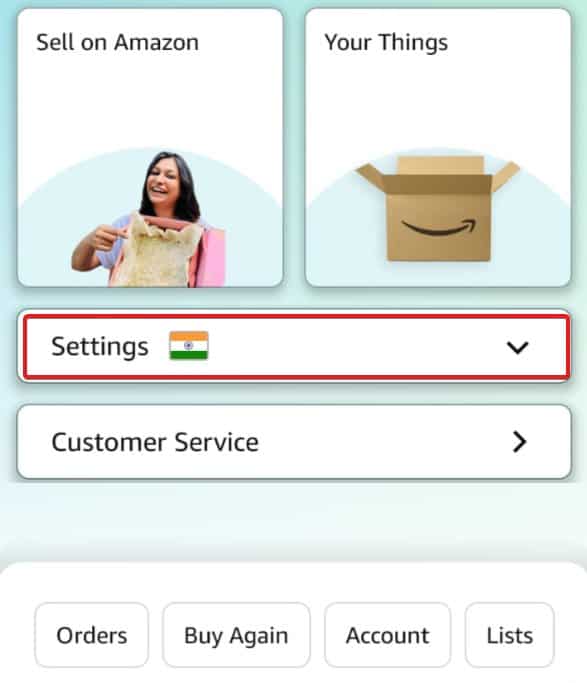
Task: Tap the woman holding fabric picture
Action: [x=149, y=220]
